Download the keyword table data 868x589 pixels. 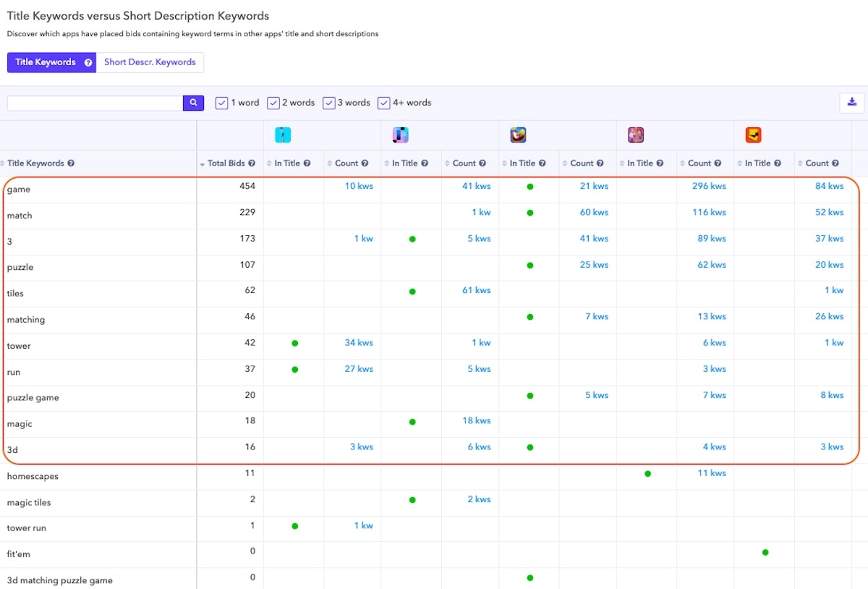[x=851, y=103]
